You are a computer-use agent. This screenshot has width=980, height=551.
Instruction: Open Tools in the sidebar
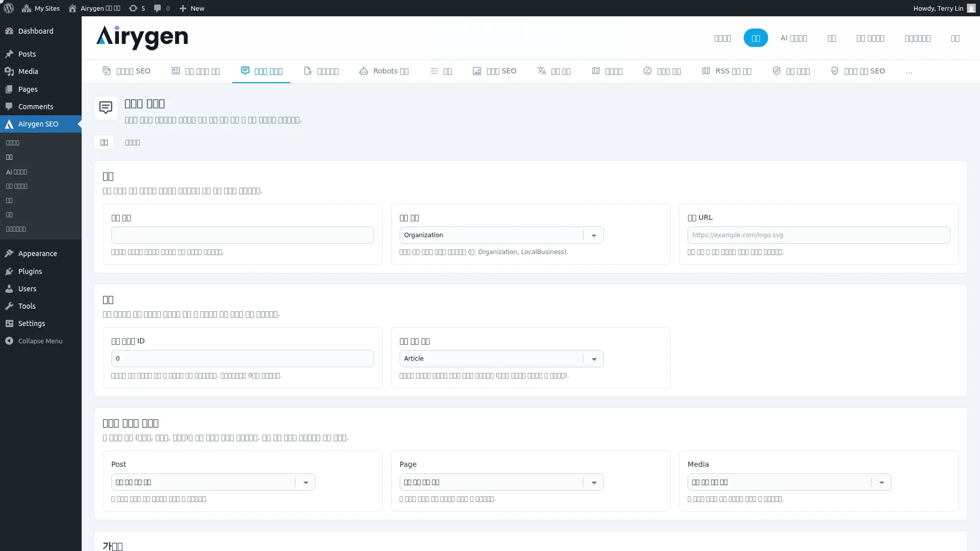pos(41,306)
